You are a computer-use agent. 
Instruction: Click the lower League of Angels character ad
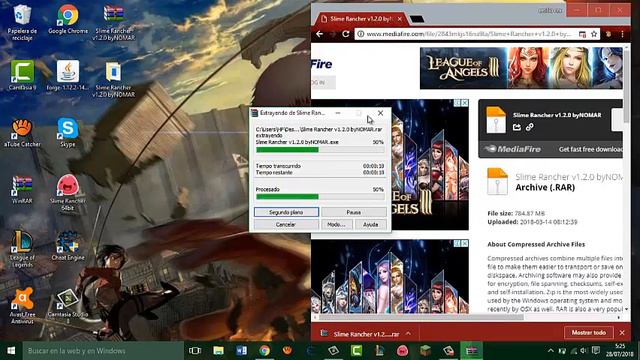390,277
